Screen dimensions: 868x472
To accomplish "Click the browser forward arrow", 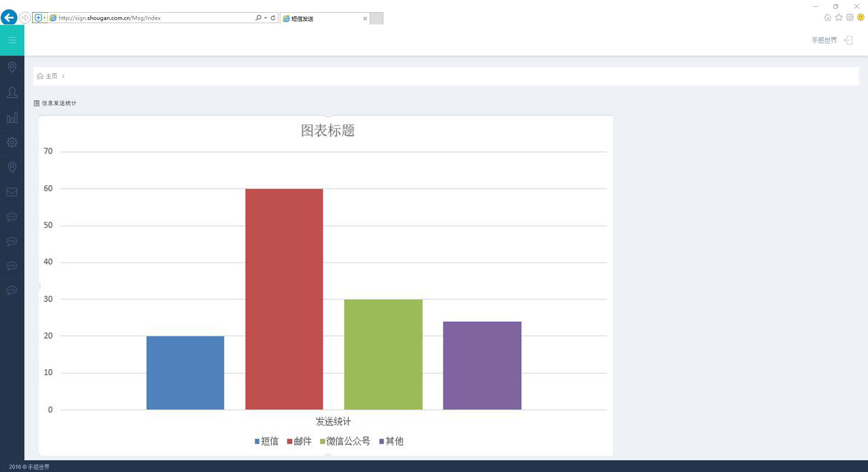I will [25, 18].
